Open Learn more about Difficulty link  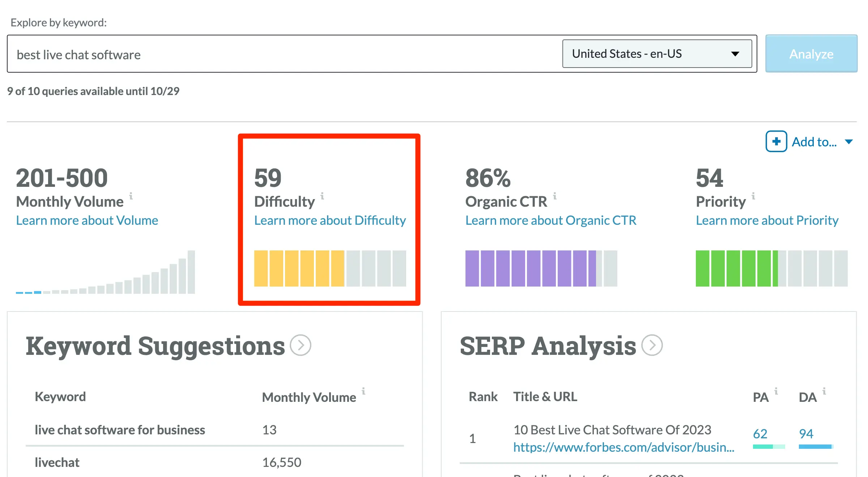(330, 220)
